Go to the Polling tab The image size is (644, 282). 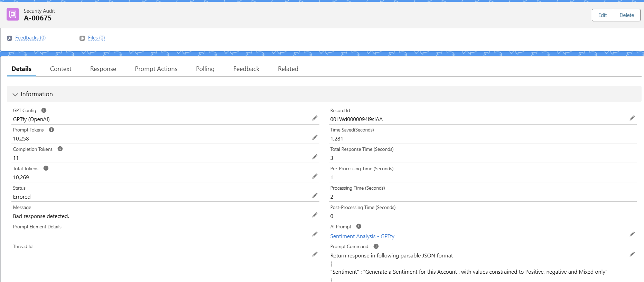tap(205, 69)
